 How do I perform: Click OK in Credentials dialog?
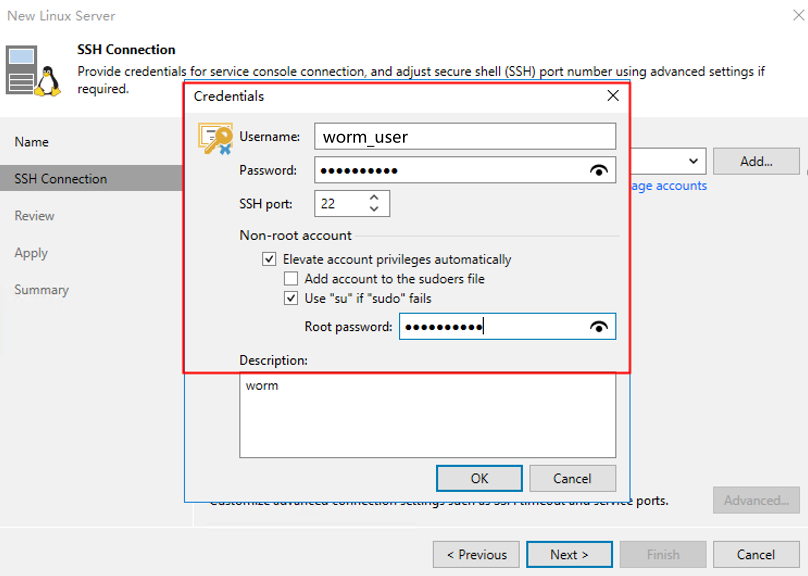click(479, 478)
